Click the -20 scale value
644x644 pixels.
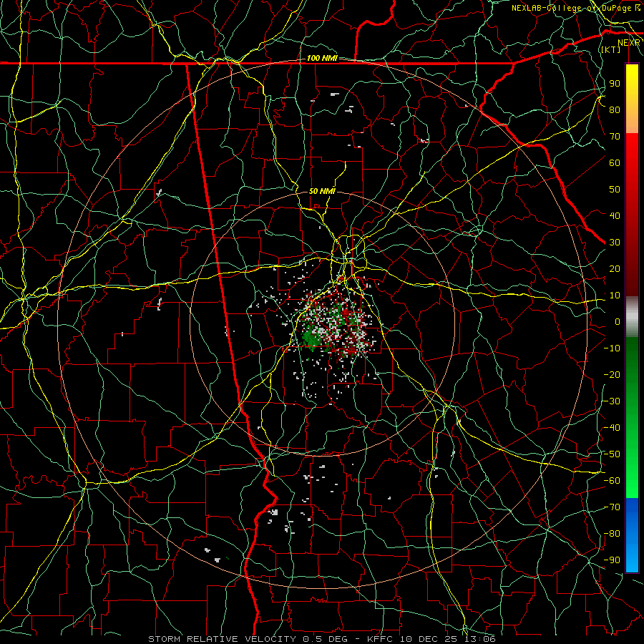pyautogui.click(x=612, y=375)
